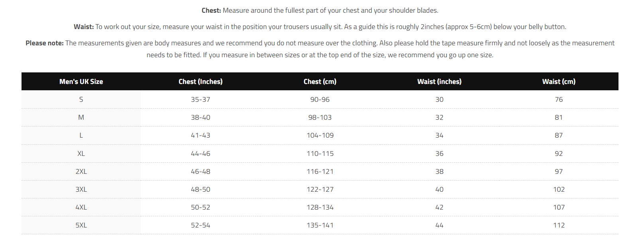This screenshot has height=247, width=644.
Task: Click the Waist (inches) column header
Action: pyautogui.click(x=439, y=82)
